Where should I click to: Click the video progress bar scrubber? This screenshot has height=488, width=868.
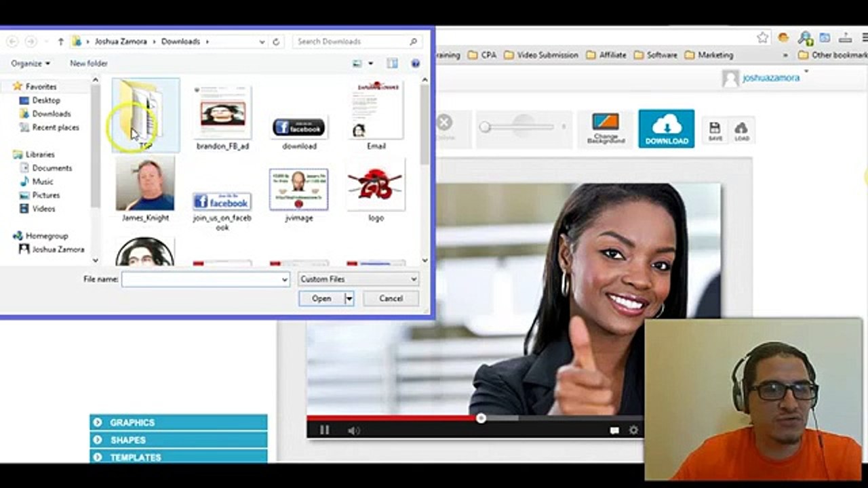(x=481, y=418)
